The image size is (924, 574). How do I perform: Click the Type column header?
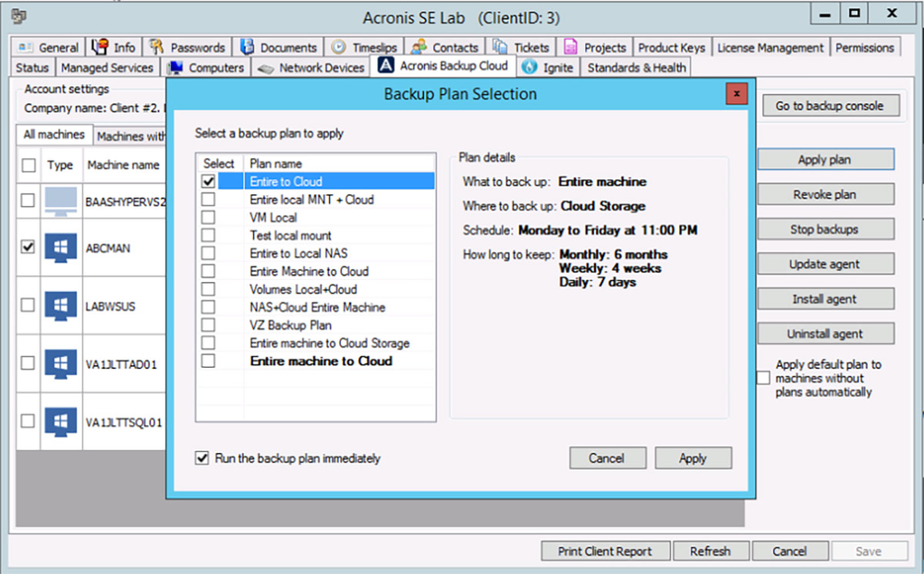point(60,165)
